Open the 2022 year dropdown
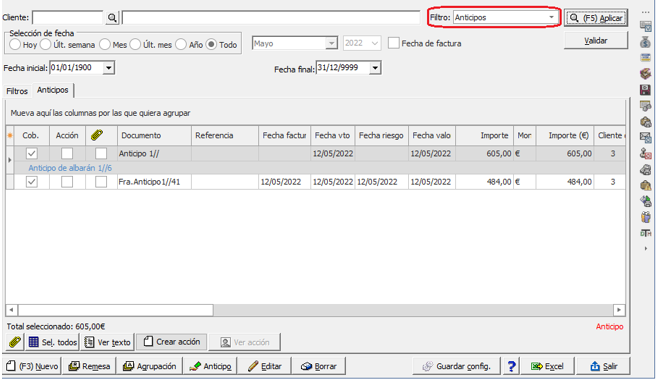This screenshot has width=657, height=381. [375, 43]
